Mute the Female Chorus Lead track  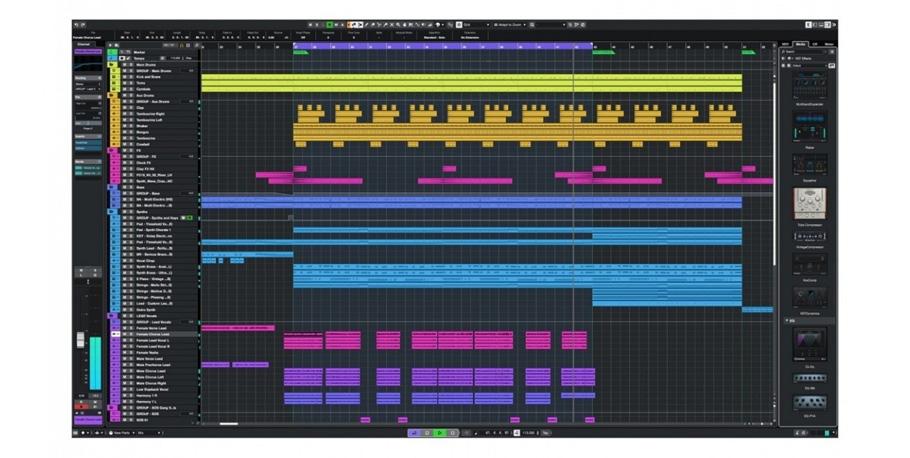click(x=123, y=334)
